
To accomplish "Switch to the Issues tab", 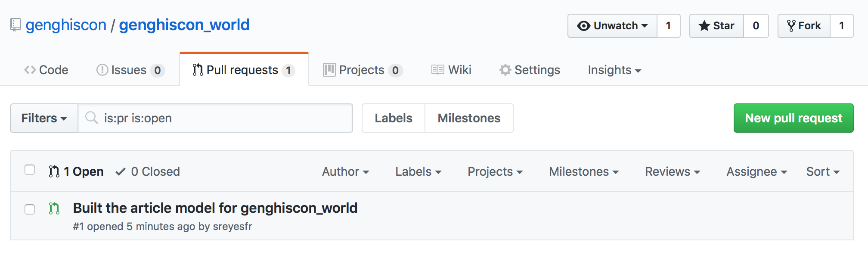I will [130, 70].
